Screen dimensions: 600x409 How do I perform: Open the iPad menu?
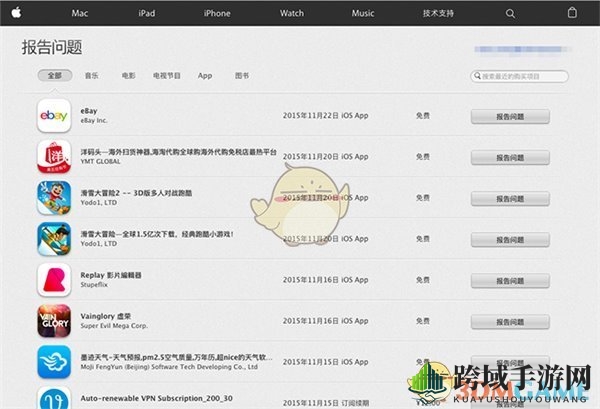pos(147,13)
